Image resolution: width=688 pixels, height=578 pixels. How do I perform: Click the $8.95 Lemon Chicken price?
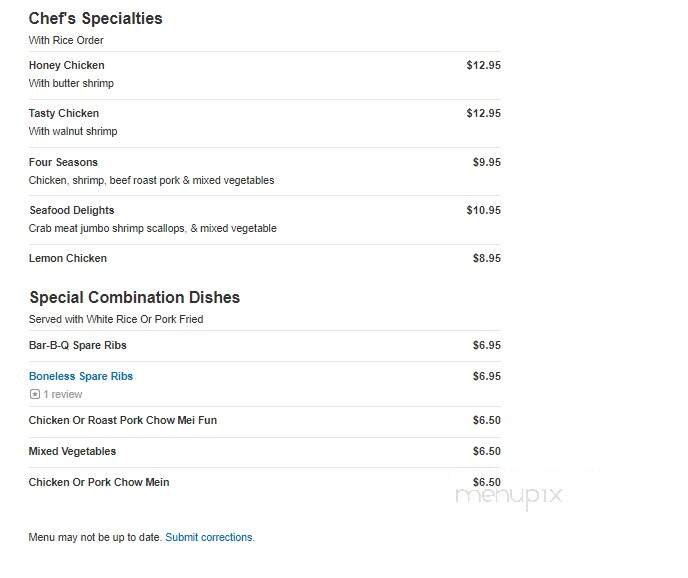(486, 258)
